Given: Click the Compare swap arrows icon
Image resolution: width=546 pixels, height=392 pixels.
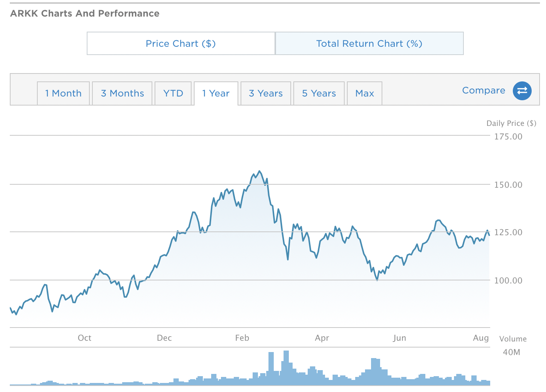Looking at the screenshot, I should click(x=522, y=91).
